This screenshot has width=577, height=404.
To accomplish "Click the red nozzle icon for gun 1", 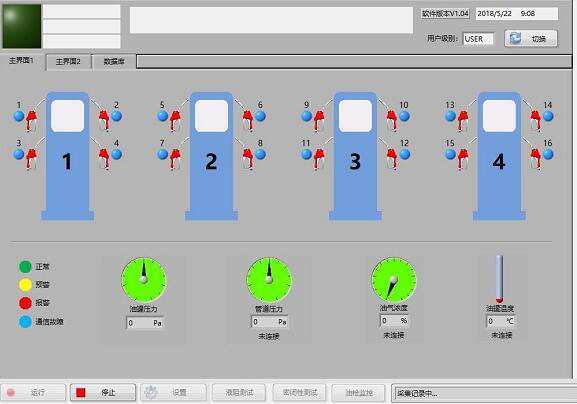I will tap(32, 120).
